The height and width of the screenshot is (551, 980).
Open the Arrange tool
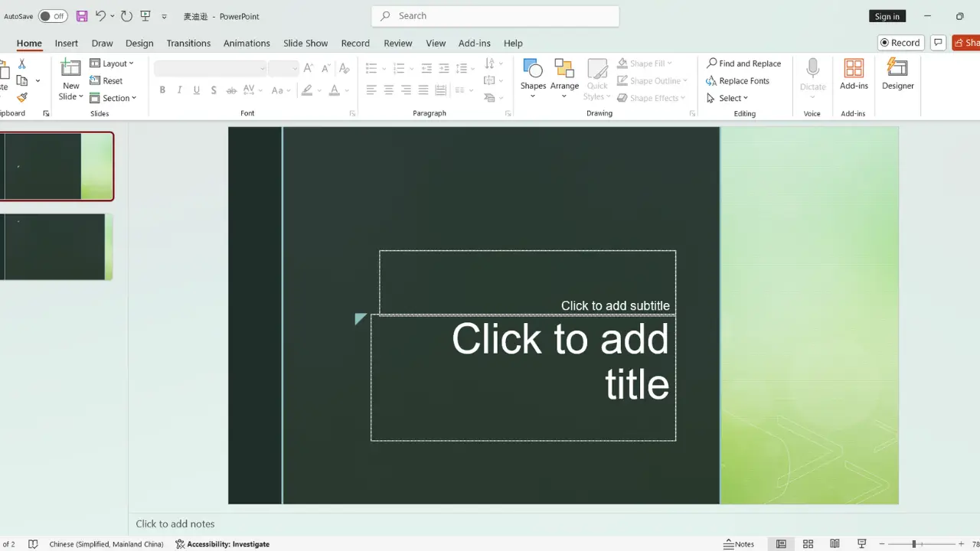click(x=564, y=77)
